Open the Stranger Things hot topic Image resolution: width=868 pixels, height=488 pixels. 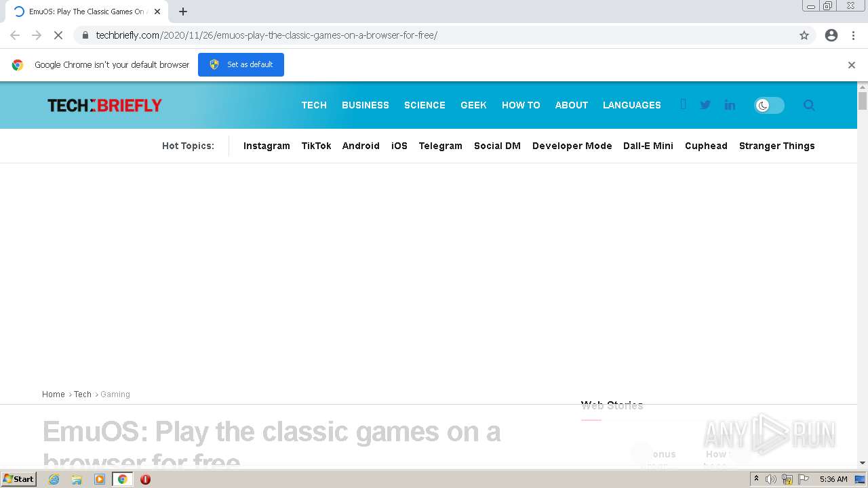(777, 146)
